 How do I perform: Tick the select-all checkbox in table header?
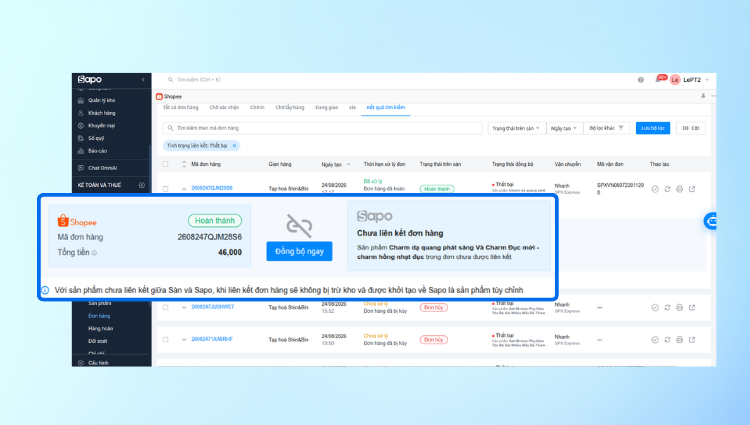[x=165, y=164]
